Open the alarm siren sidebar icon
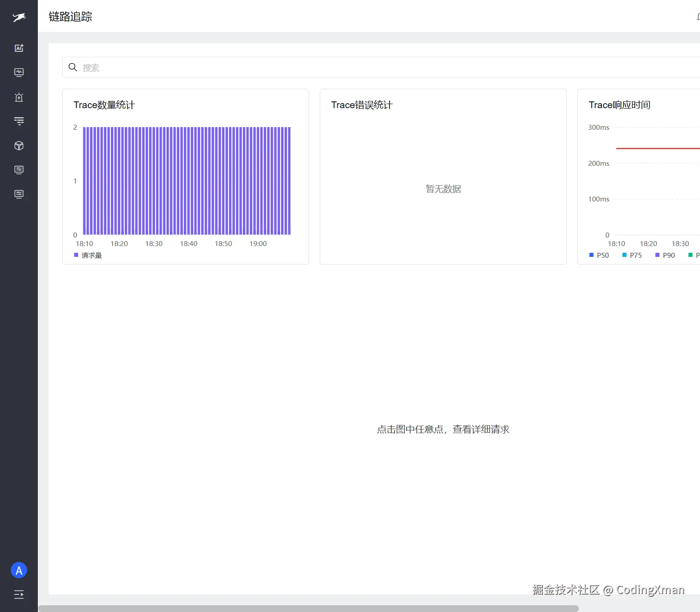The width and height of the screenshot is (700, 612). [19, 97]
